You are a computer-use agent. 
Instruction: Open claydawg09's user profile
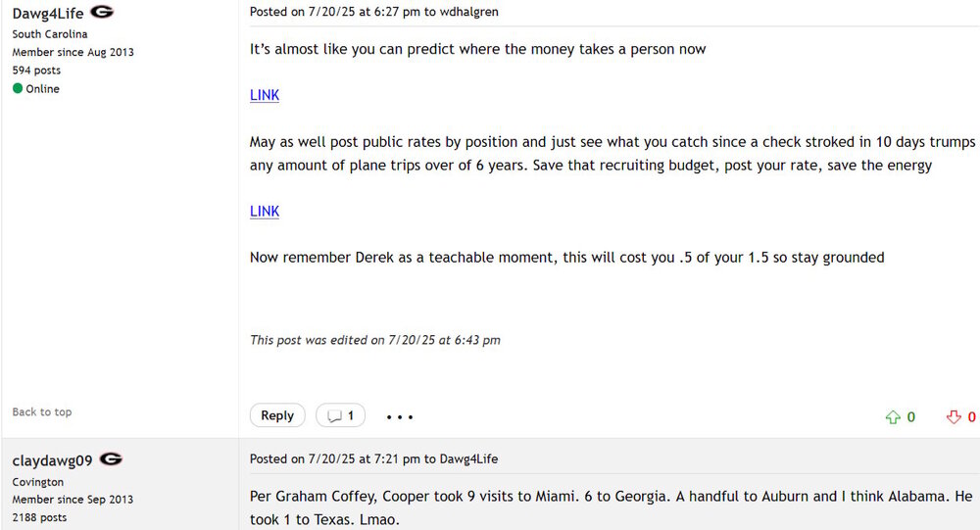[52, 460]
